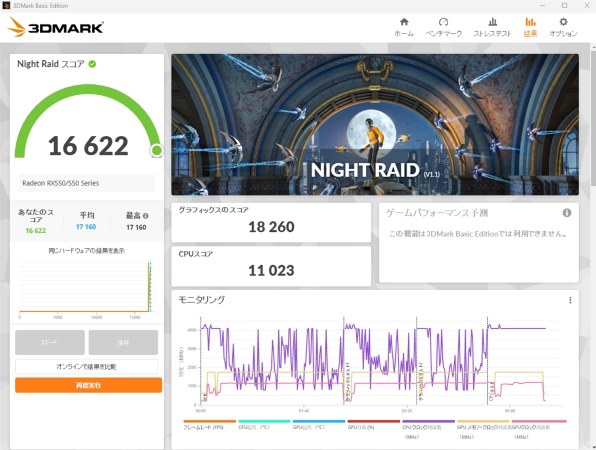Toggle the GPU load (%) red legend

click(374, 425)
